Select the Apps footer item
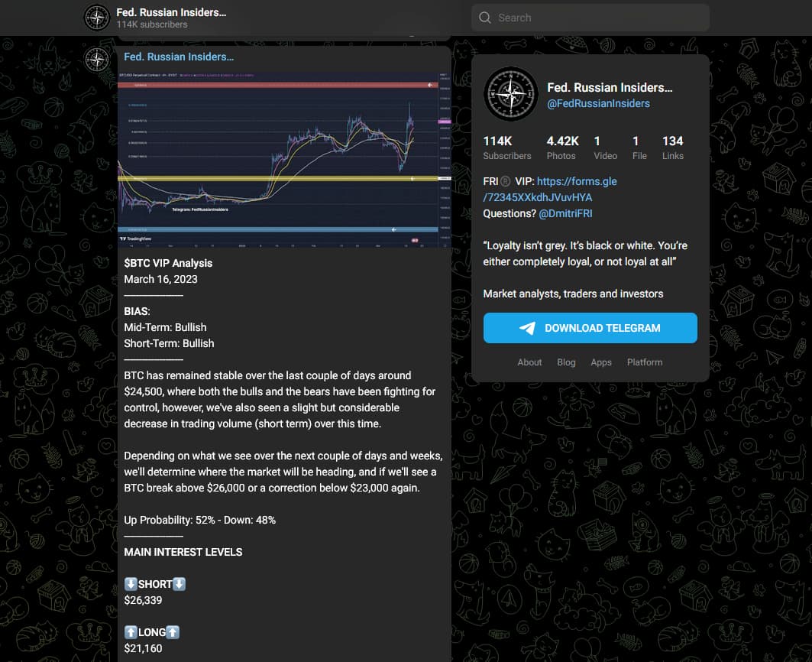The width and height of the screenshot is (812, 662). (601, 362)
